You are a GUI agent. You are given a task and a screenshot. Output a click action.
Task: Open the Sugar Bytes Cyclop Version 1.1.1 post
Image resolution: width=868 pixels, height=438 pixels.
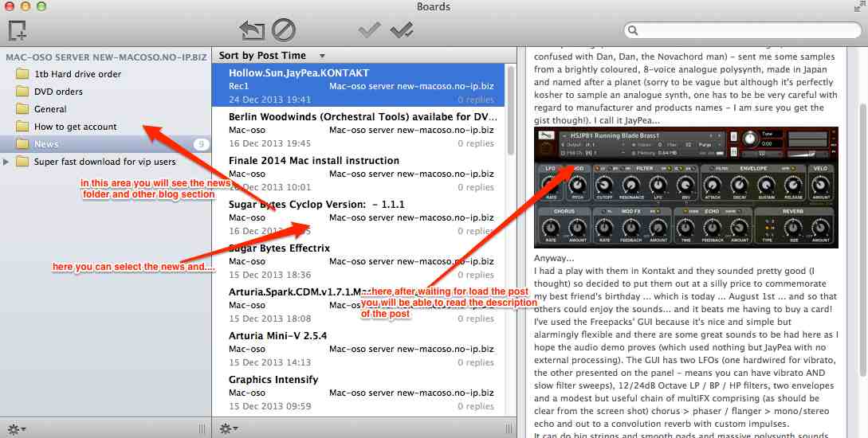(x=358, y=217)
